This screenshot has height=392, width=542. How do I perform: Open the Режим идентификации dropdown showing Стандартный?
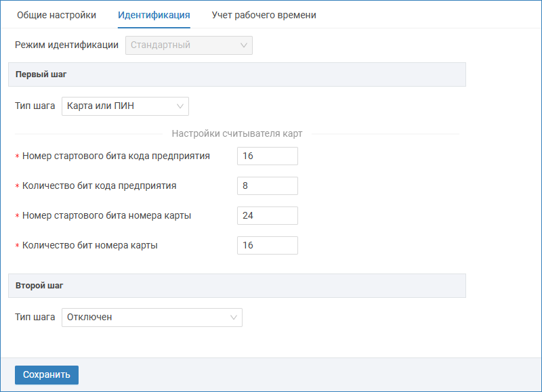(x=188, y=45)
